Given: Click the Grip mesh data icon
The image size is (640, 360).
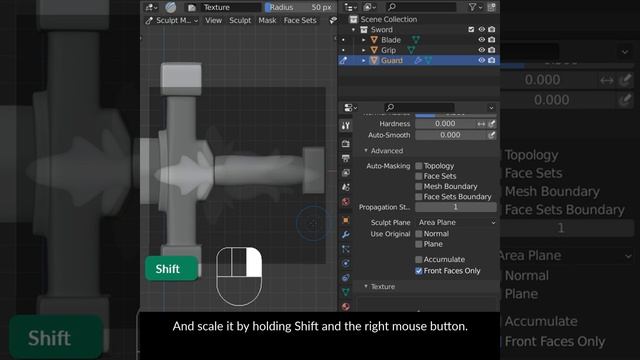Looking at the screenshot, I should click(411, 50).
